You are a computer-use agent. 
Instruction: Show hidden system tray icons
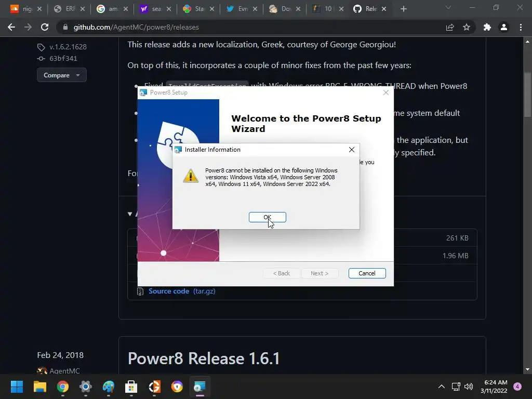click(x=442, y=387)
